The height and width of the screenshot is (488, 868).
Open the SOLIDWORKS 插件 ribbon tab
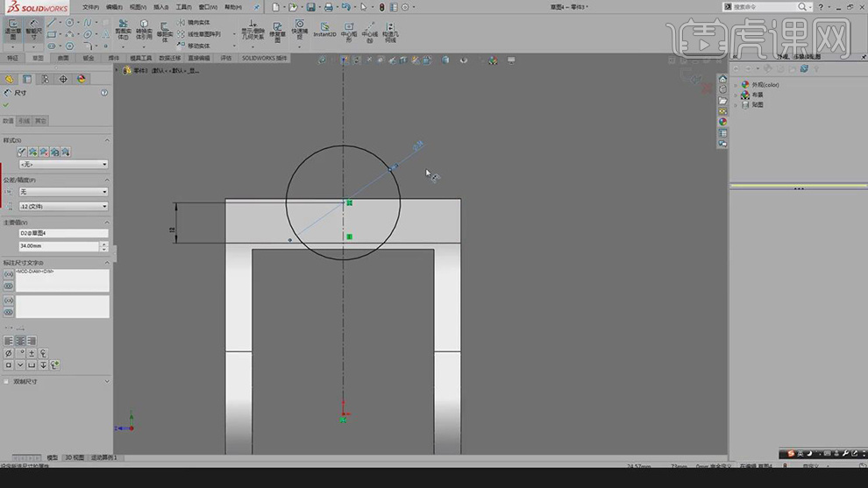pyautogui.click(x=264, y=58)
